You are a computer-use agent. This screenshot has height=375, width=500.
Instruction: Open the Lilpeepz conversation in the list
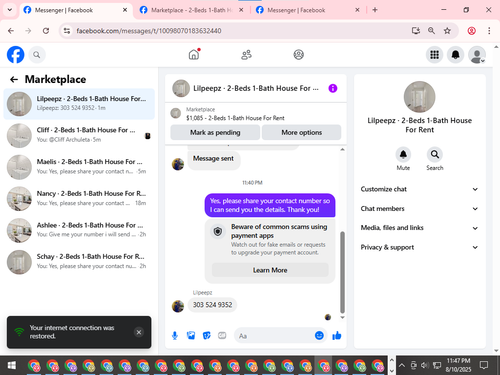pos(79,104)
